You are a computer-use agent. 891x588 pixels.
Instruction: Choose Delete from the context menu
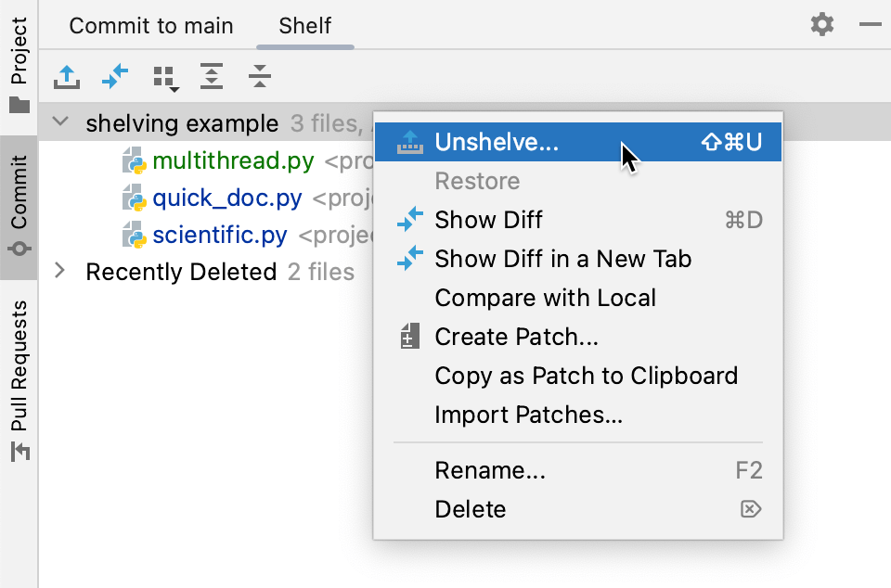pyautogui.click(x=470, y=509)
